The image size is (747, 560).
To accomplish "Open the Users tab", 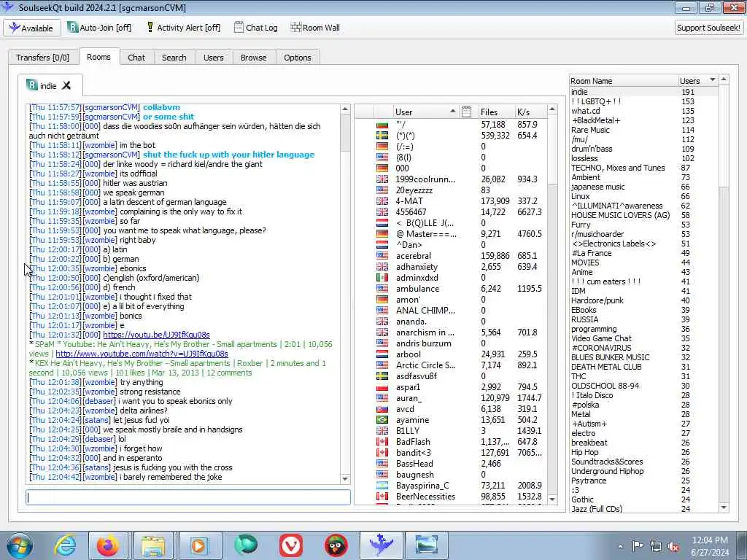I will (214, 57).
